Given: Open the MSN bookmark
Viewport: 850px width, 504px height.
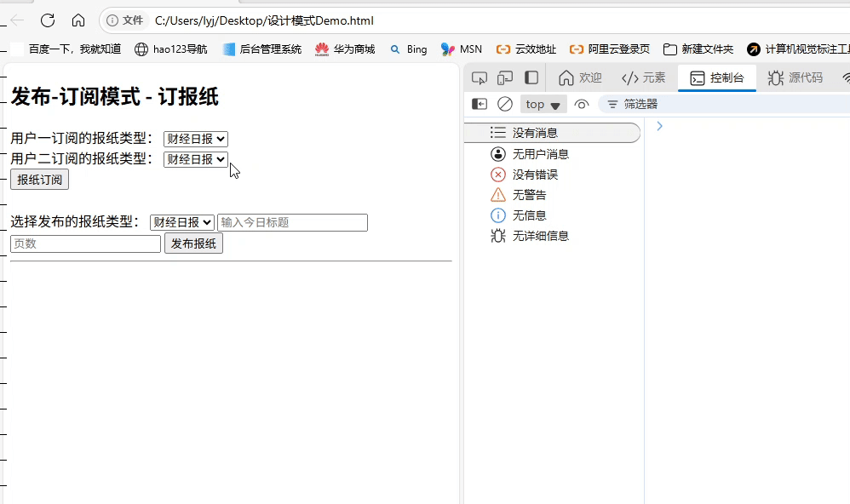Looking at the screenshot, I should 462,49.
